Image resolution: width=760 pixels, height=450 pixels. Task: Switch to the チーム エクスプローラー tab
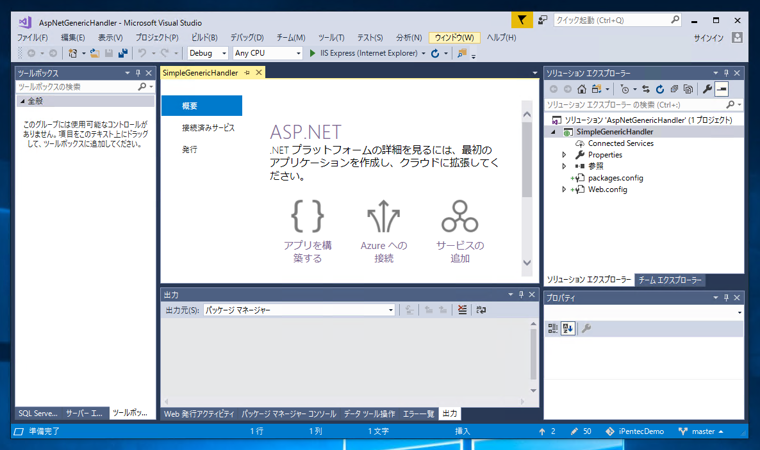click(x=670, y=280)
